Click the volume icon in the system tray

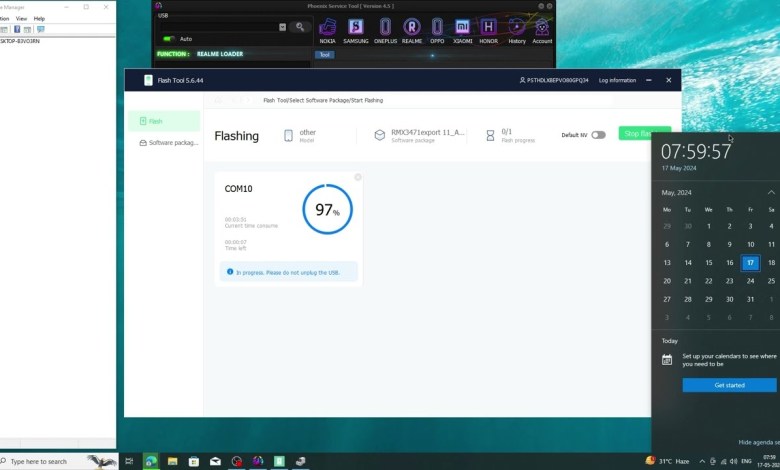click(734, 462)
